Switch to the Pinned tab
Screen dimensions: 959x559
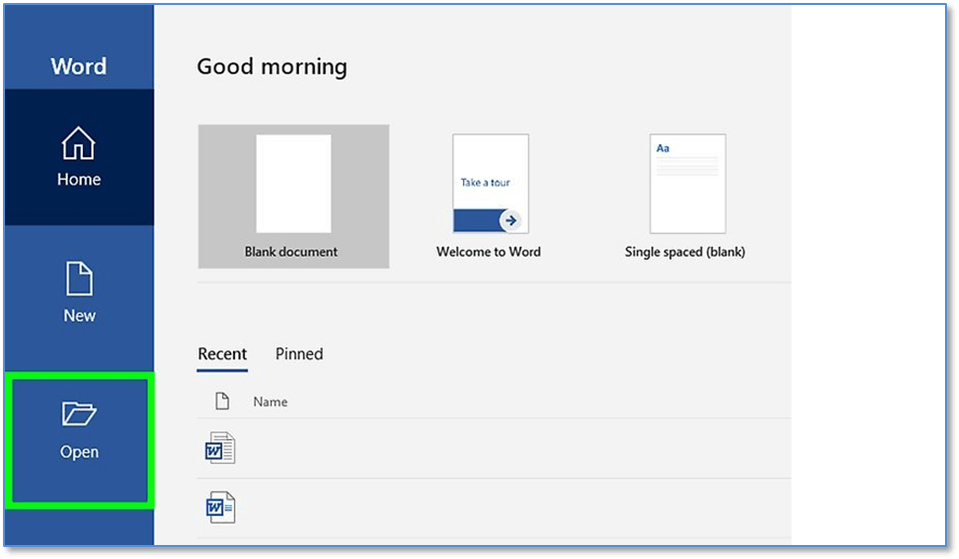tap(299, 354)
